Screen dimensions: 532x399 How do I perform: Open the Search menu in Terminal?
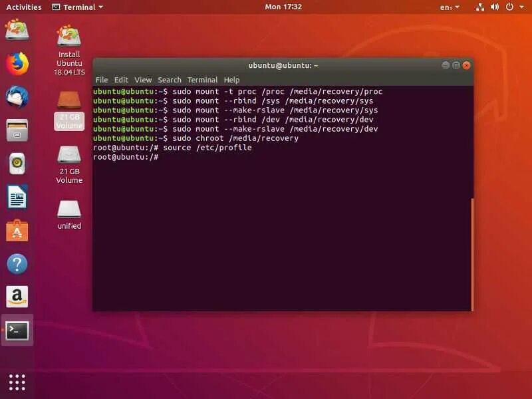pos(170,80)
